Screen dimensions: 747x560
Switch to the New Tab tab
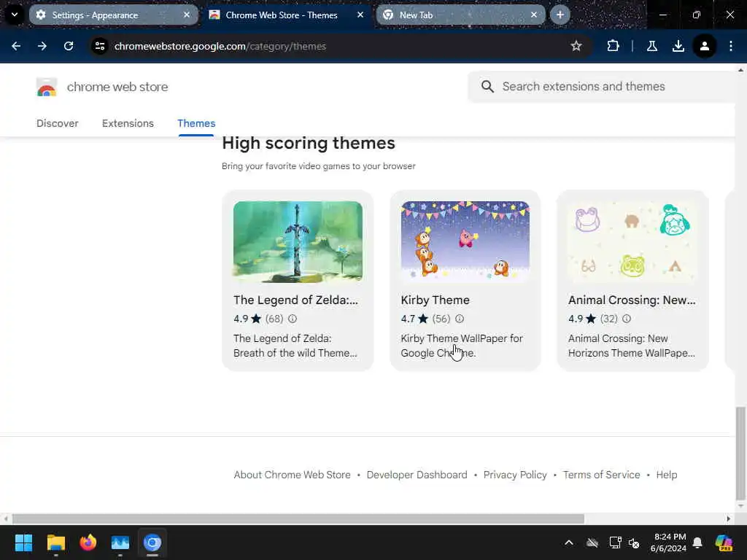pos(460,15)
